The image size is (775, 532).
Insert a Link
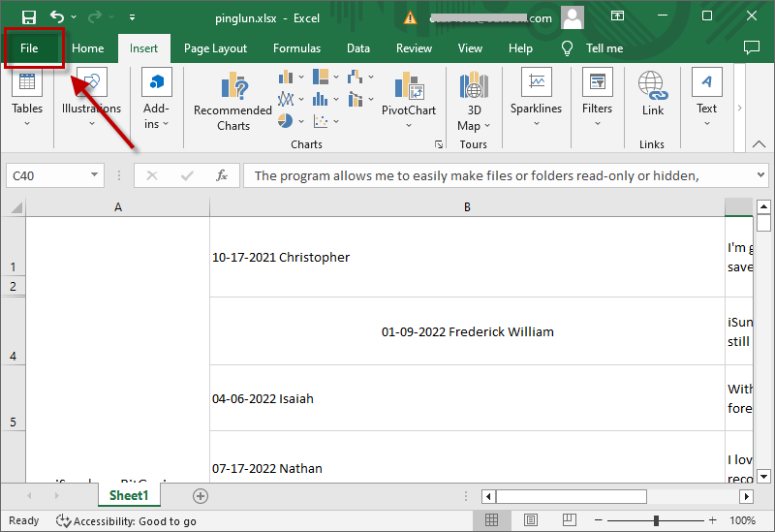(x=652, y=94)
